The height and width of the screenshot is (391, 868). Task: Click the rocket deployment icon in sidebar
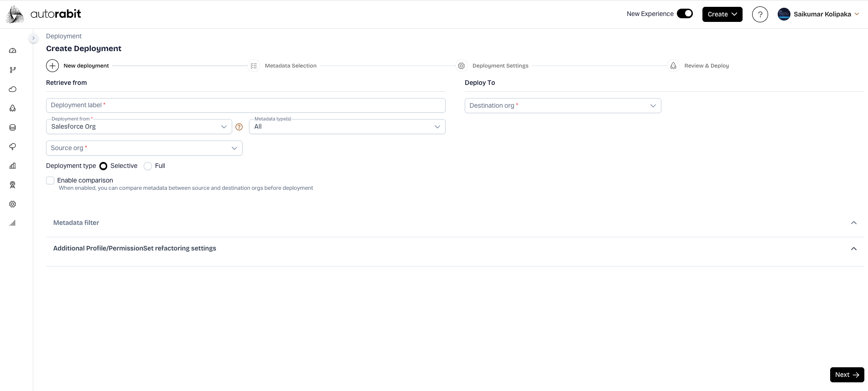point(13,108)
